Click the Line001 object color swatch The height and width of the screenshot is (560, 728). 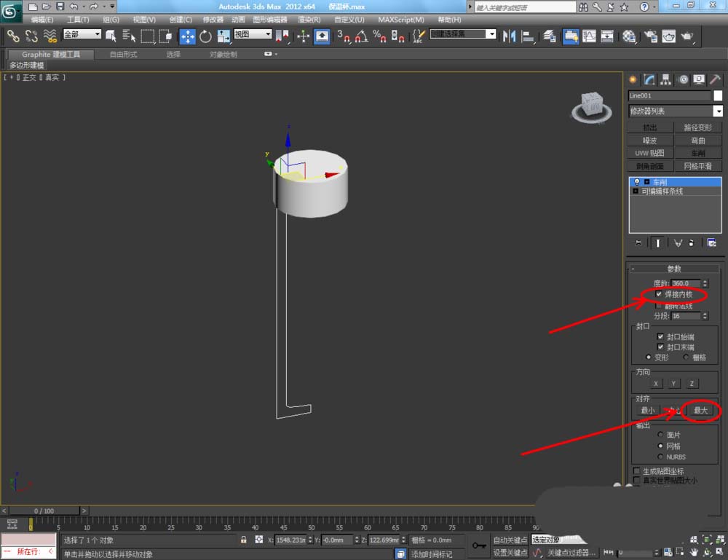(x=717, y=95)
